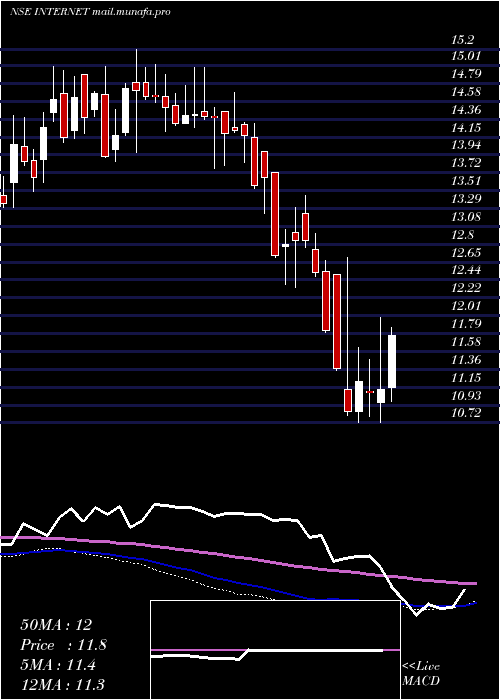Viewport: 500px width, 700px height.
Task: Click the 12.22 price axis label
Action: coord(466,288)
